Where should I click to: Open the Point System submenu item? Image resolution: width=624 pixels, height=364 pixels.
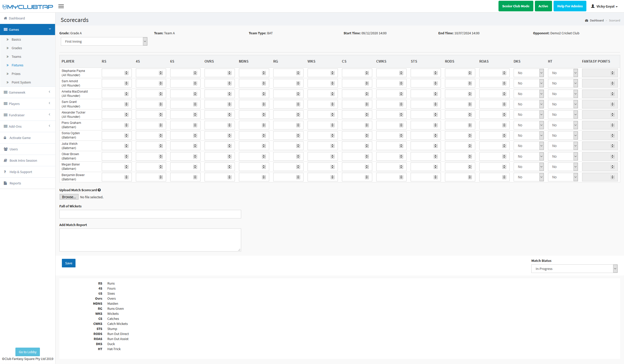tap(21, 82)
